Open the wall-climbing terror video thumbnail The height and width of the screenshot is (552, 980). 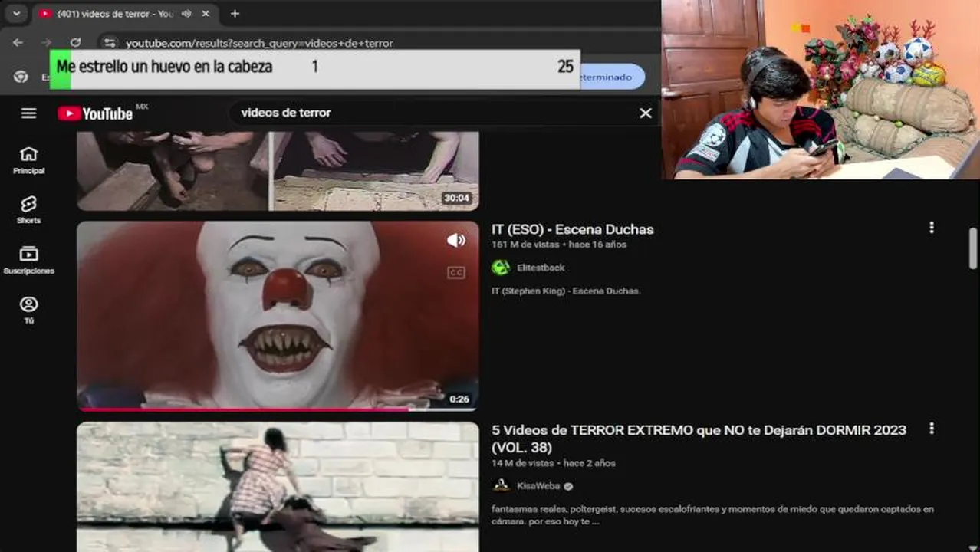(278, 487)
